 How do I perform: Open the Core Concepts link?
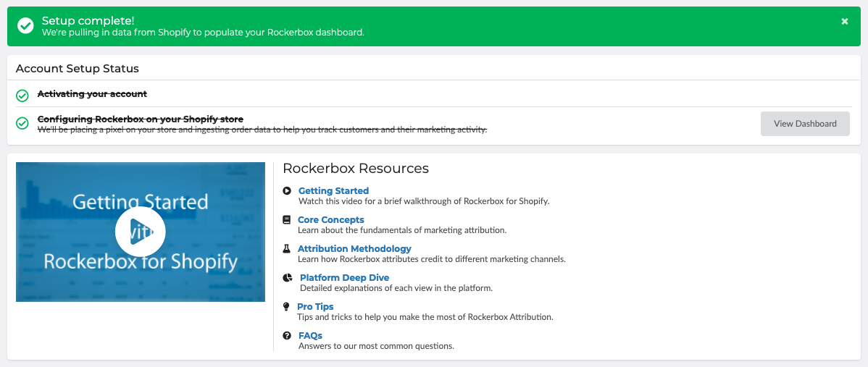[x=331, y=219]
